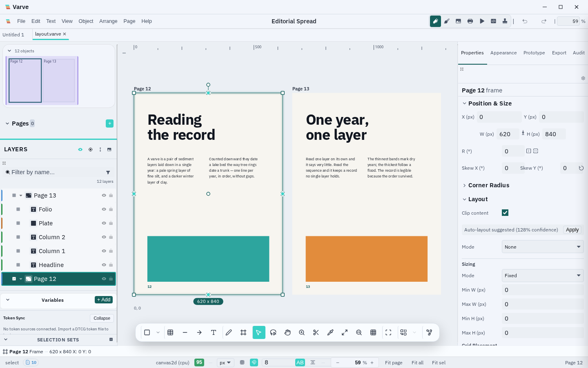
Task: Collapse the Layout section
Action: pyautogui.click(x=464, y=199)
